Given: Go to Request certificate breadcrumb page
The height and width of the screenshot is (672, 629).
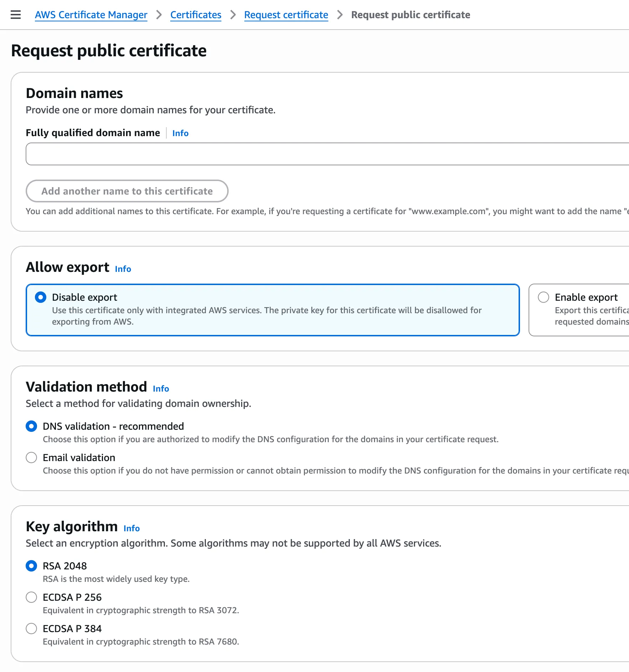Looking at the screenshot, I should click(x=286, y=15).
